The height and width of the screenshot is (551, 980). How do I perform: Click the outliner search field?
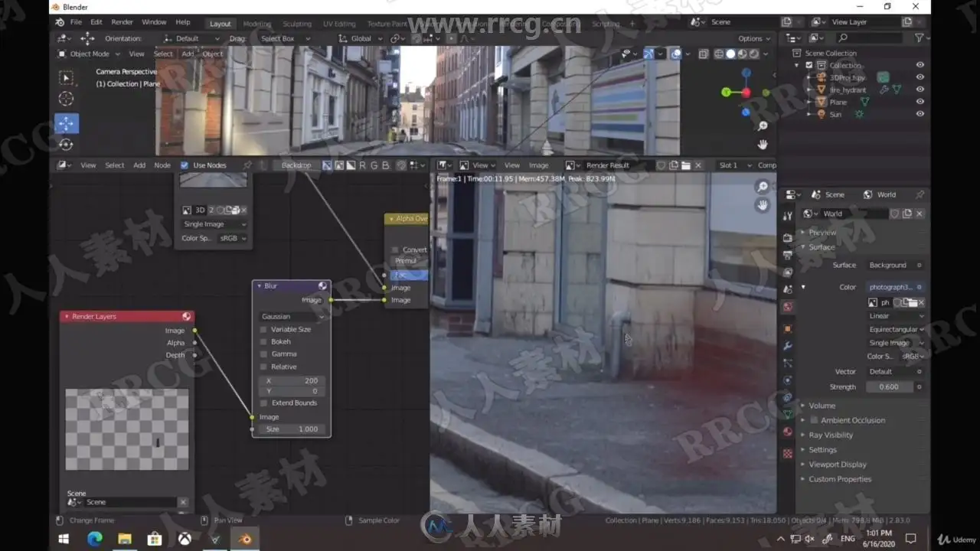870,37
